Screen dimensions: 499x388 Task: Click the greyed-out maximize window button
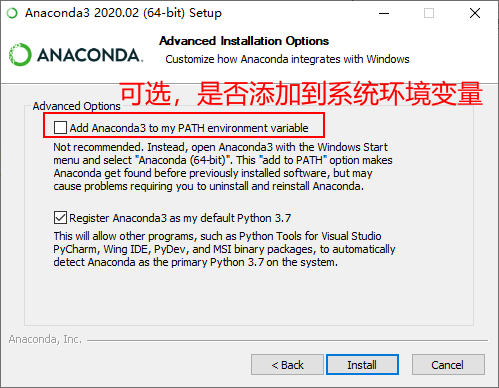(429, 13)
